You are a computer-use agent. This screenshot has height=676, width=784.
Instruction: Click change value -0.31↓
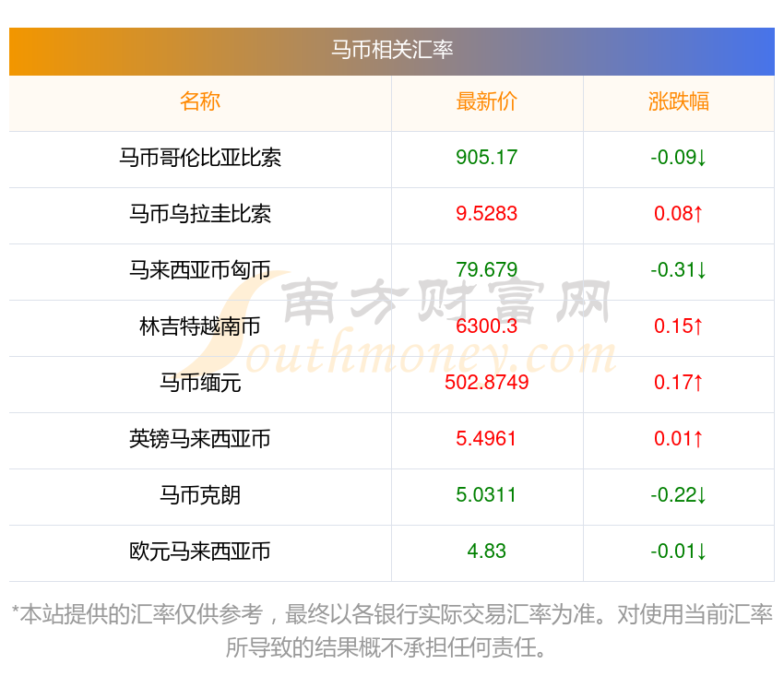coord(679,270)
